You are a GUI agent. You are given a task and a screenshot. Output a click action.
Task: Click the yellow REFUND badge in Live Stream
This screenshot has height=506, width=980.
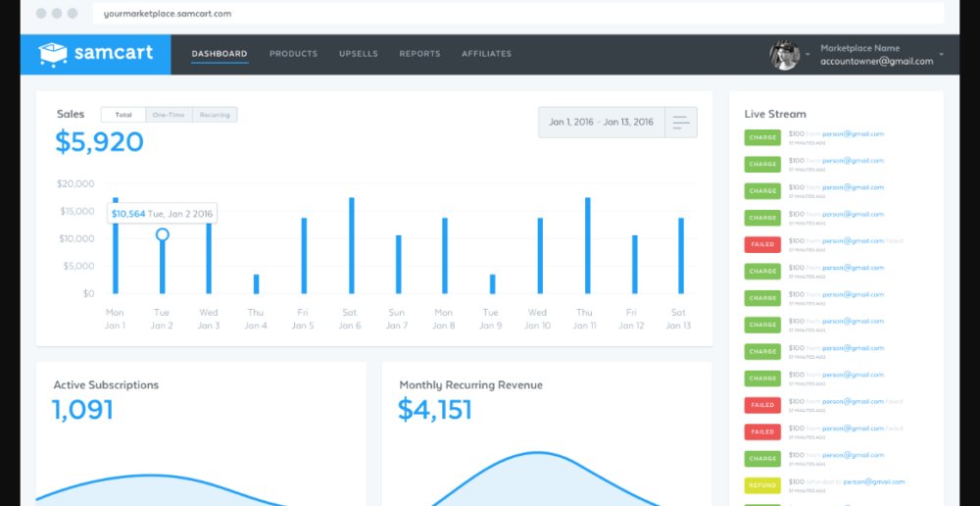pyautogui.click(x=762, y=484)
